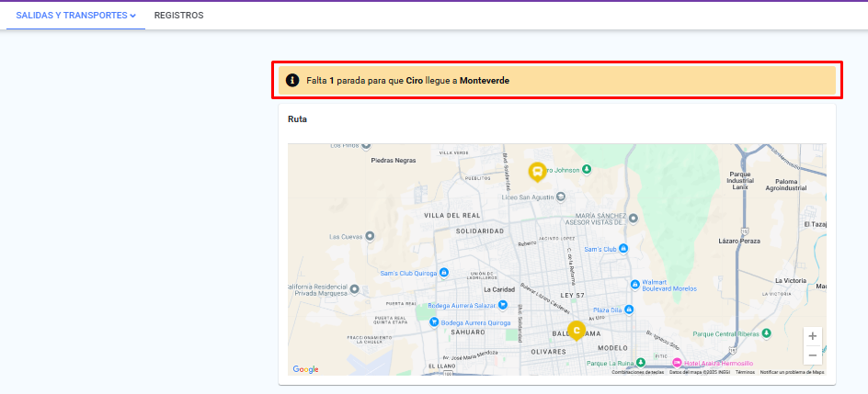Click the Los Pinos marker icon
This screenshot has height=394, width=868.
365,146
